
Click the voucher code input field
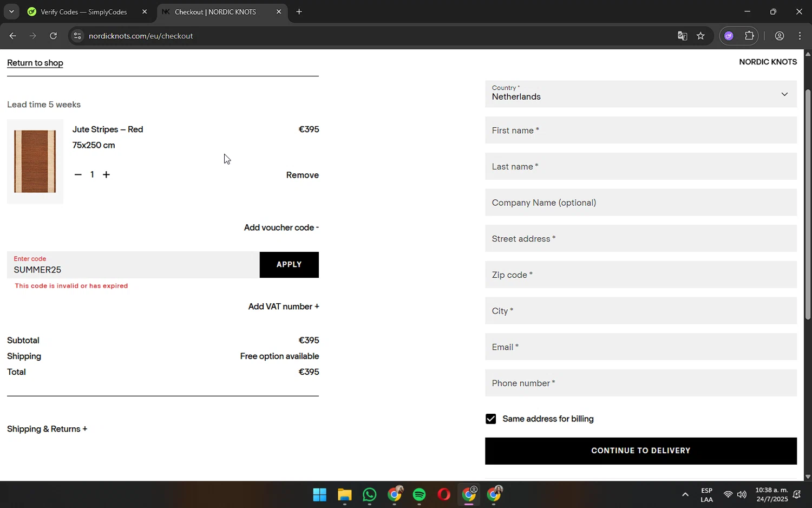(133, 265)
